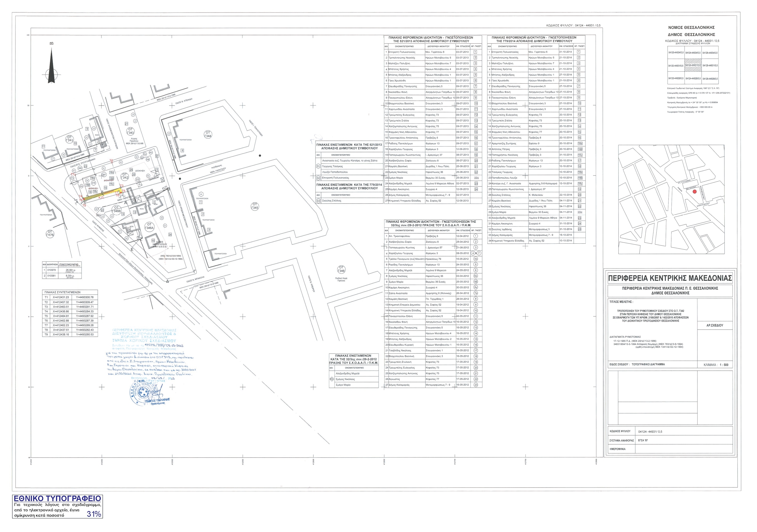Click the ΚΛΙΜΑΚΑ 1:500 scale field
The height and width of the screenshot is (532, 757).
716,365
